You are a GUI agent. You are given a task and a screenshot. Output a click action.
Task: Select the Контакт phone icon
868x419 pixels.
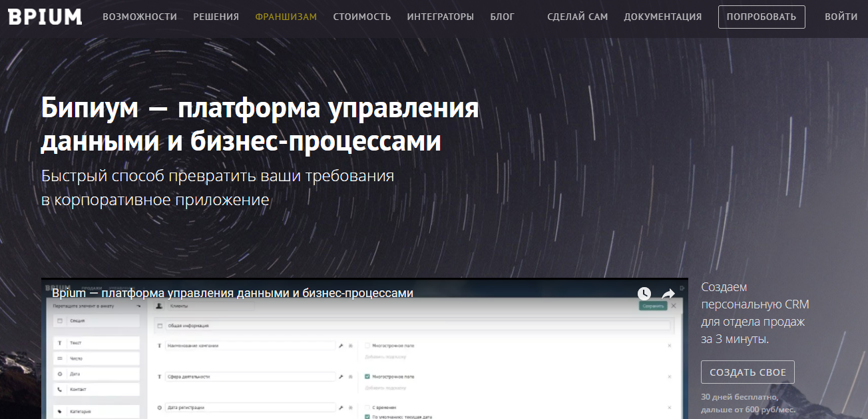(x=59, y=390)
